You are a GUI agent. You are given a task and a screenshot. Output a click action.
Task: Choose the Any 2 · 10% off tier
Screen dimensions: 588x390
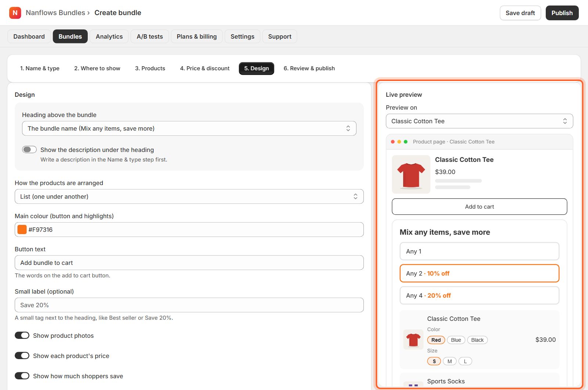(x=480, y=273)
